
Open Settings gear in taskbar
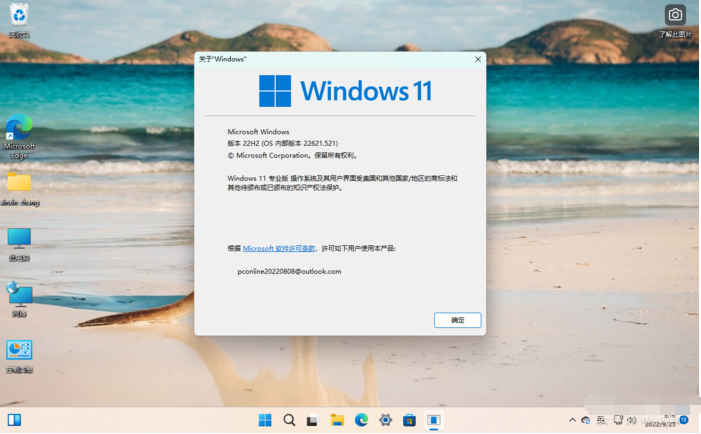pyautogui.click(x=385, y=420)
